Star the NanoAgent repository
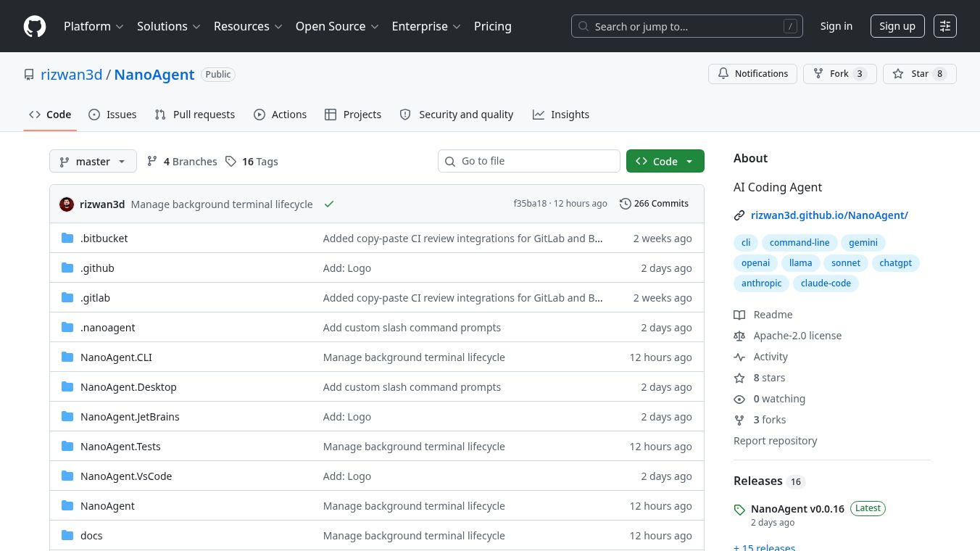Screen dimensions: 980x551 point(919,74)
